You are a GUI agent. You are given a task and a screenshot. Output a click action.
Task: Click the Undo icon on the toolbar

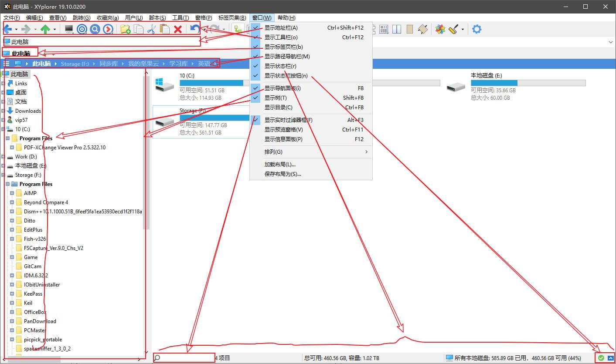point(195,29)
